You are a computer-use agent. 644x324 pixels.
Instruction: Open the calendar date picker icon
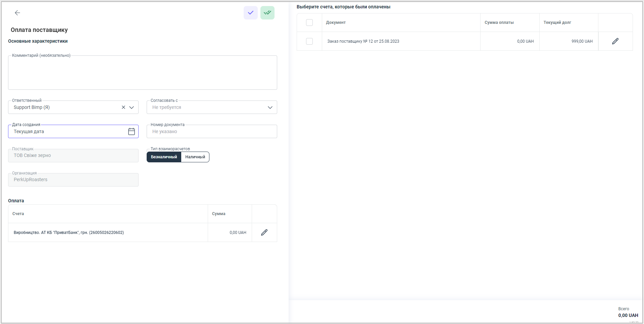tap(132, 131)
